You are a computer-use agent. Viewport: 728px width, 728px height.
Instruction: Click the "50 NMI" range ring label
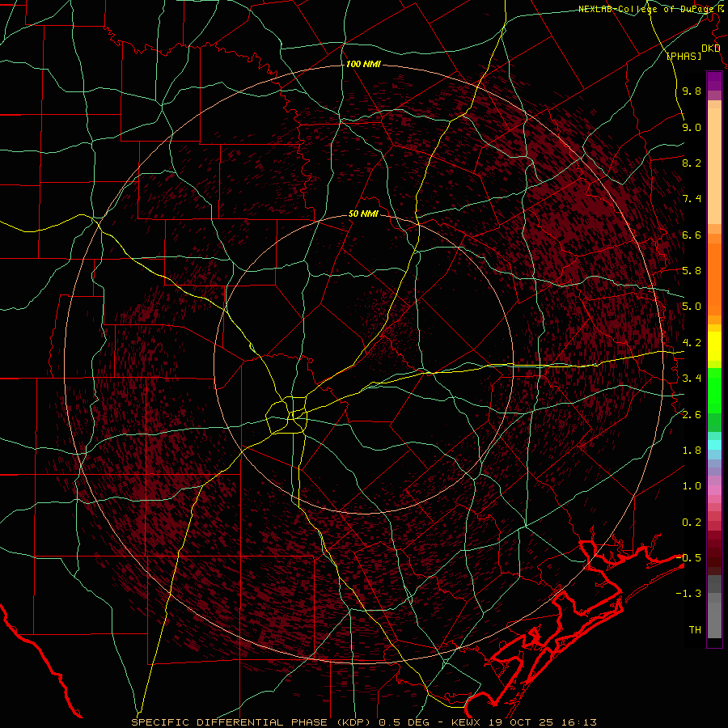pyautogui.click(x=363, y=214)
